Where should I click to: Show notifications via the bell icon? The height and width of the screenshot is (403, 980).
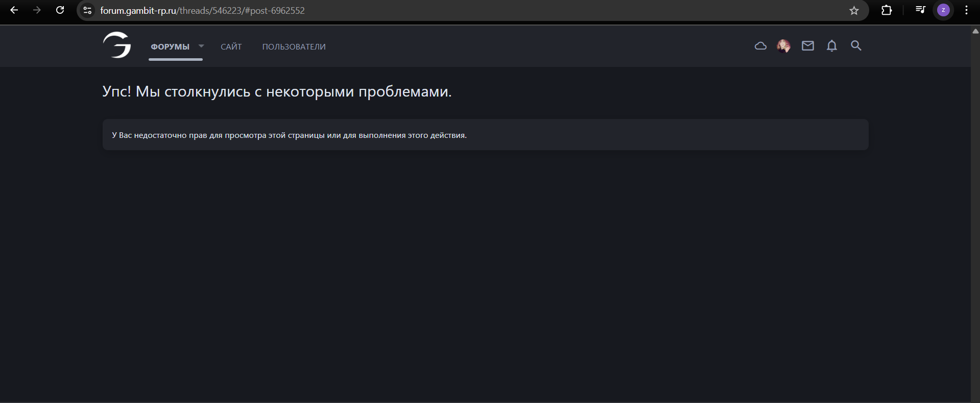(x=831, y=46)
